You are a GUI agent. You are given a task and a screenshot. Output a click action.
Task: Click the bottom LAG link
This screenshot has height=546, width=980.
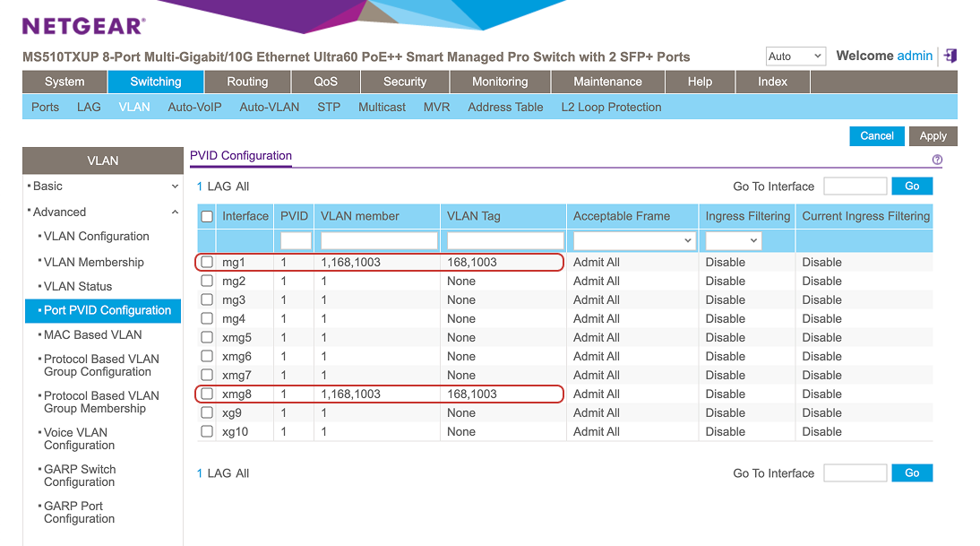(219, 473)
